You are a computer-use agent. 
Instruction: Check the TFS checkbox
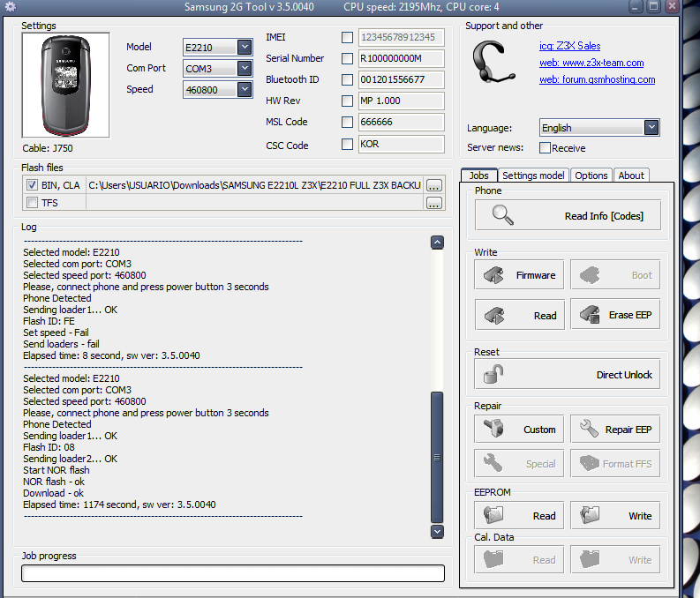(32, 203)
